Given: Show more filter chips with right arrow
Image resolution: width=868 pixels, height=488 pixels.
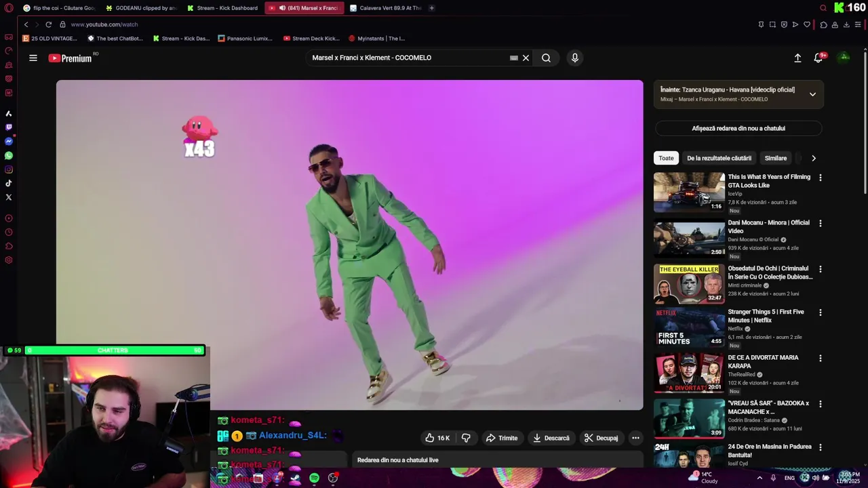Looking at the screenshot, I should click(814, 158).
